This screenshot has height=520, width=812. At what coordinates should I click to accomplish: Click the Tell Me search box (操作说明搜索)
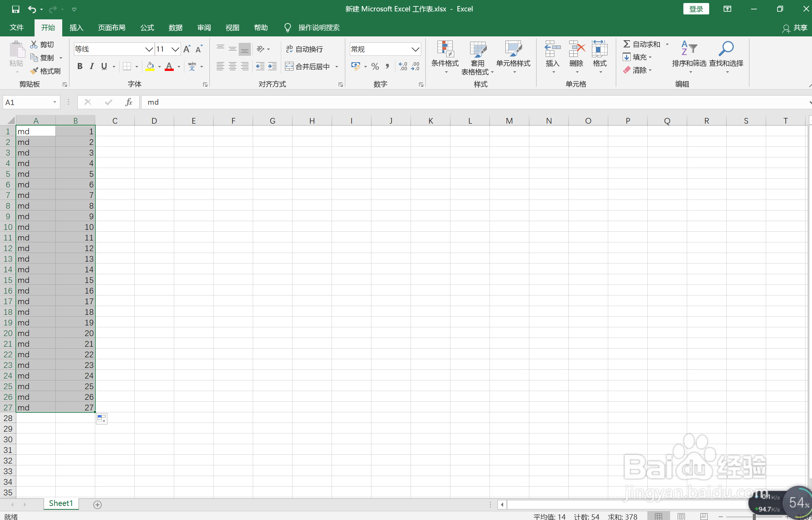click(319, 27)
